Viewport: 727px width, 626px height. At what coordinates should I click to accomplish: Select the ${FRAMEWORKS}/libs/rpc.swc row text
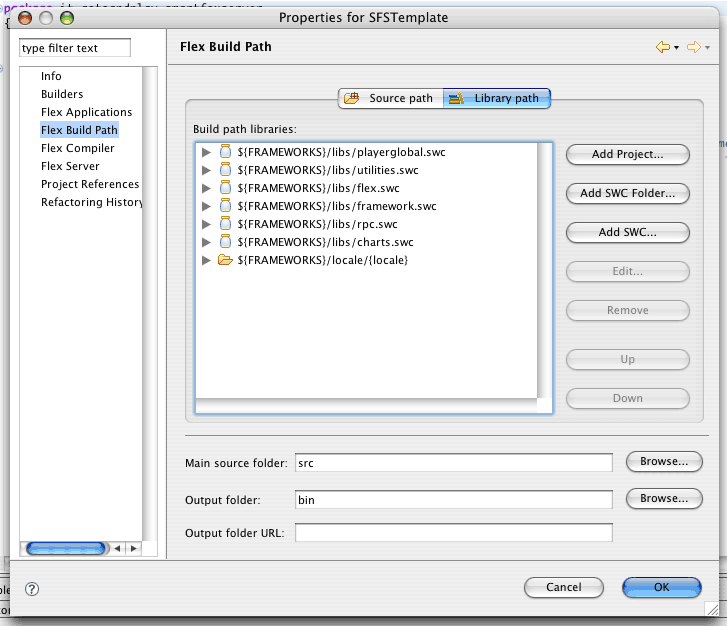point(317,224)
